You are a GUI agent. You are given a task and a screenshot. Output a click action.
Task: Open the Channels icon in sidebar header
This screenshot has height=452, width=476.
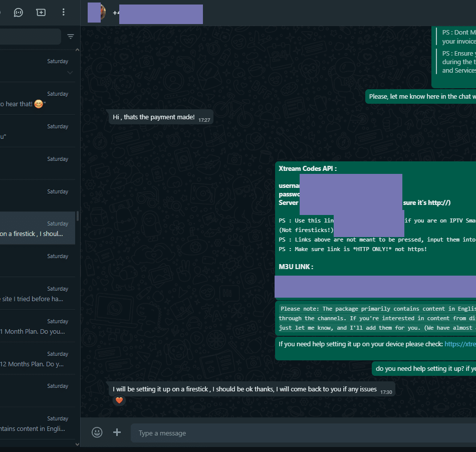tap(19, 12)
